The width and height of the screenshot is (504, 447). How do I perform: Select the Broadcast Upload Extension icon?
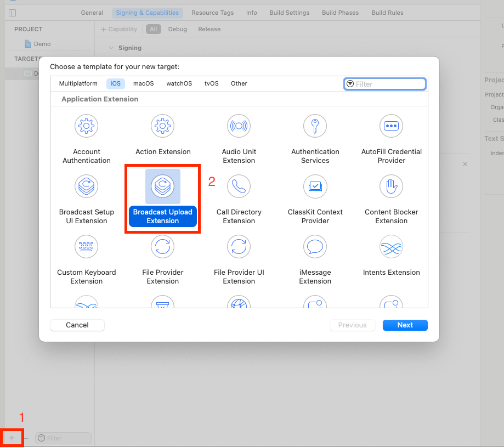tap(163, 186)
